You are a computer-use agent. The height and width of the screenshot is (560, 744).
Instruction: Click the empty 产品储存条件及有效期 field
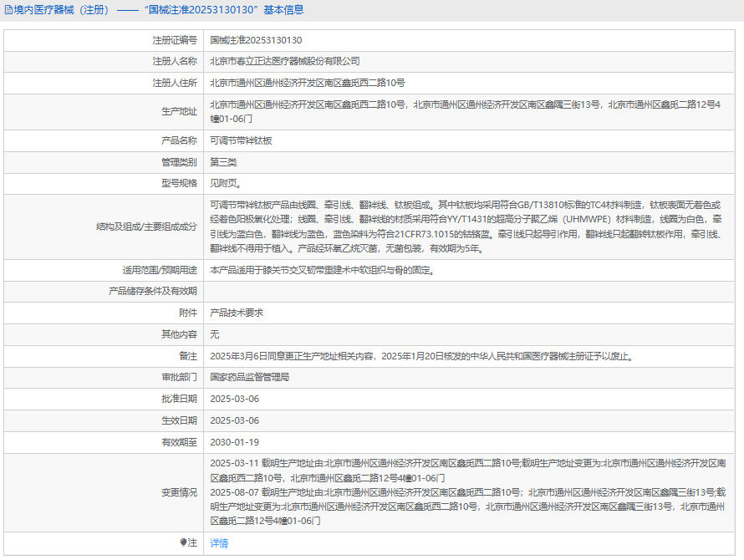[472, 291]
